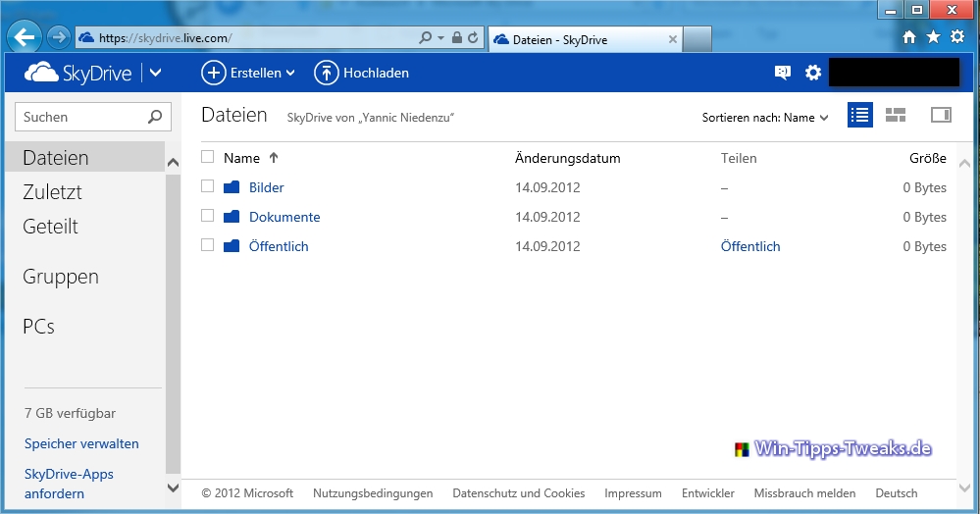Tick the checkbox for Dokumente folder
Viewport: 980px width, 514px height.
[208, 216]
